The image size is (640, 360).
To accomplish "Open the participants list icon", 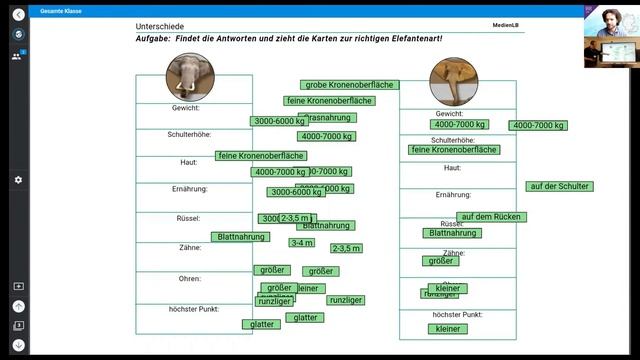I will click(x=17, y=56).
